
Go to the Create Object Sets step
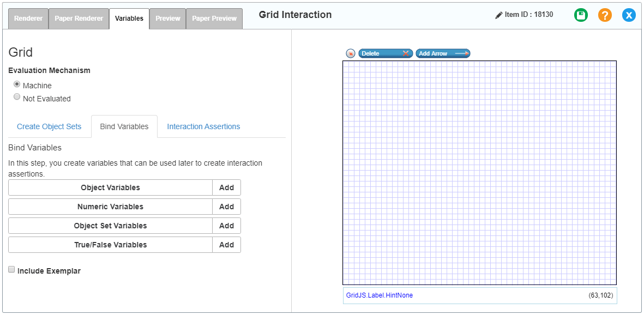click(x=49, y=126)
